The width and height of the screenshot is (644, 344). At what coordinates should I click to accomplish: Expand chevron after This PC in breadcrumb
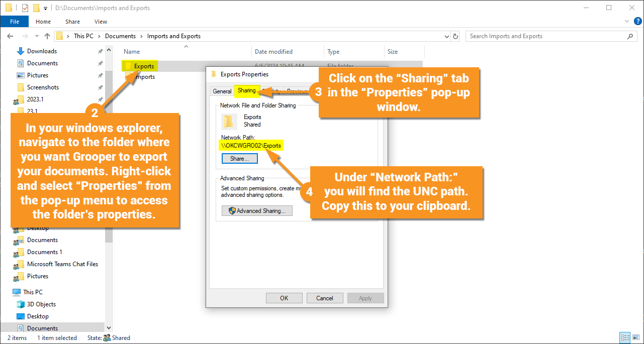coord(100,36)
